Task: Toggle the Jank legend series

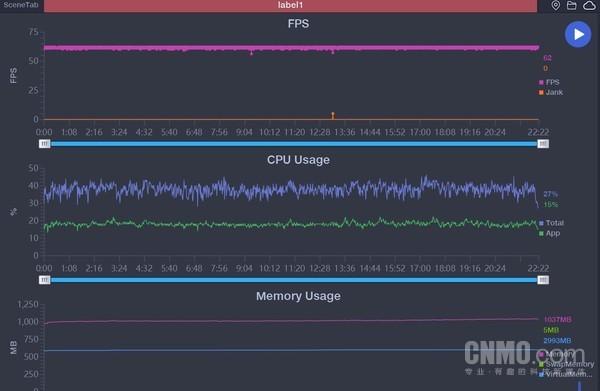Action: pos(551,92)
